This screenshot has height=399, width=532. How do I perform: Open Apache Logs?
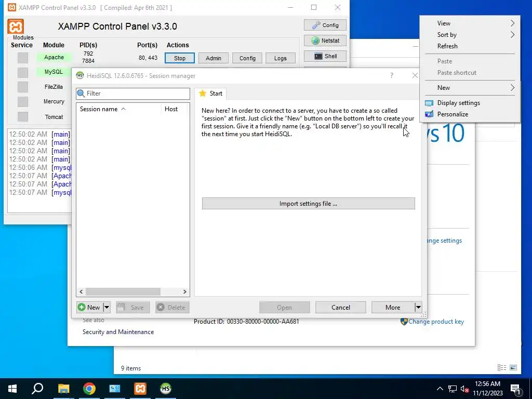click(280, 58)
